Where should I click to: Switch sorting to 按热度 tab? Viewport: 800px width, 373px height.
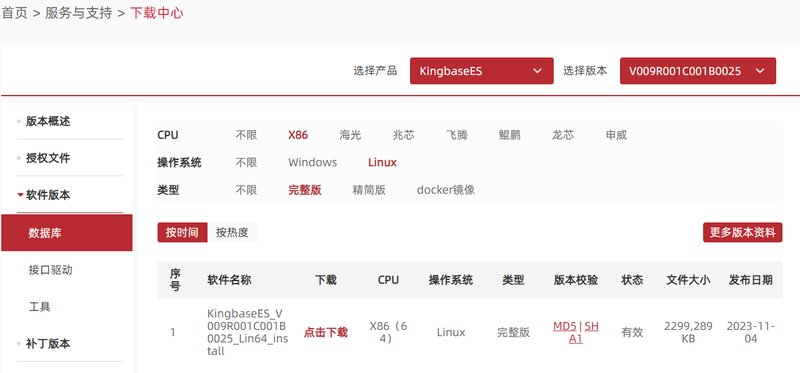232,233
